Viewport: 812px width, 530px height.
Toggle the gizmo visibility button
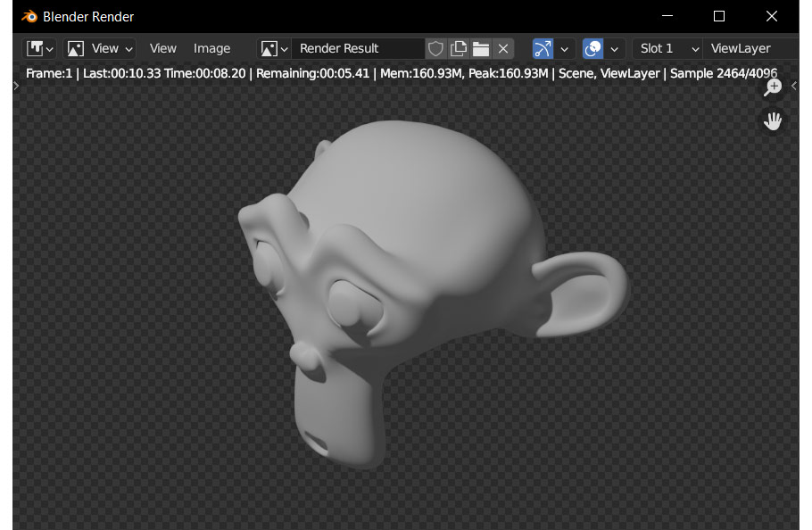pyautogui.click(x=543, y=48)
